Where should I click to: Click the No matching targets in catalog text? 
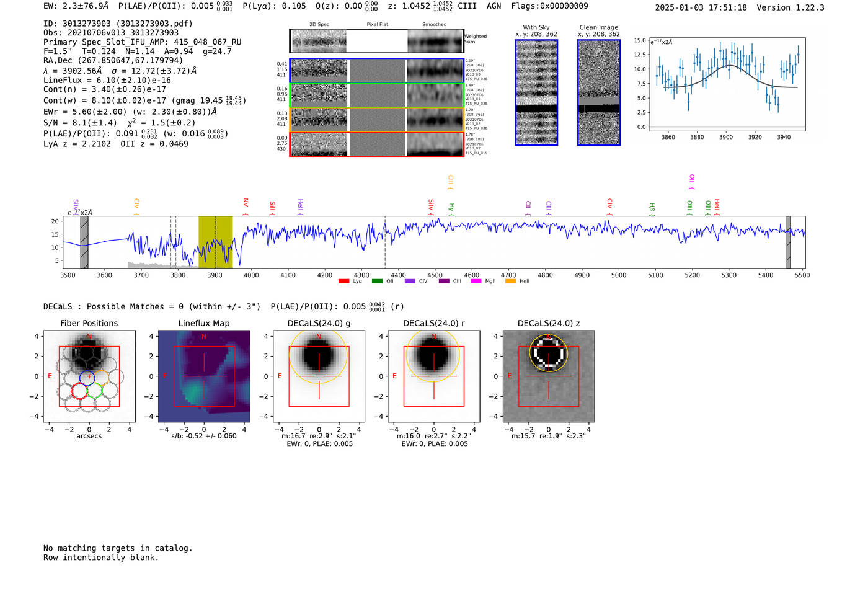click(x=118, y=548)
